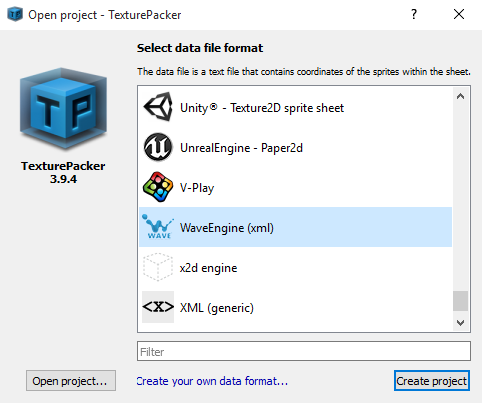The height and width of the screenshot is (403, 482).
Task: Choose UnrealEngine - Paper2d entry
Action: 295,147
